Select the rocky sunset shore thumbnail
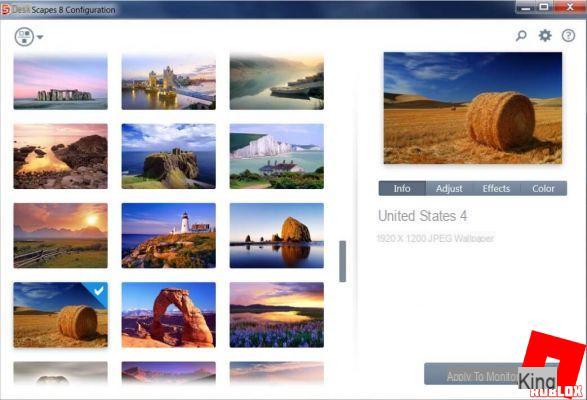This screenshot has height=400, width=587. (x=61, y=156)
